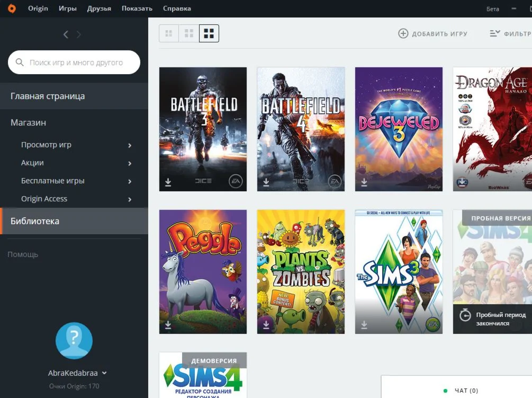Open the AbraKedabraa account dropdown
Image resolution: width=532 pixels, height=398 pixels.
(104, 373)
